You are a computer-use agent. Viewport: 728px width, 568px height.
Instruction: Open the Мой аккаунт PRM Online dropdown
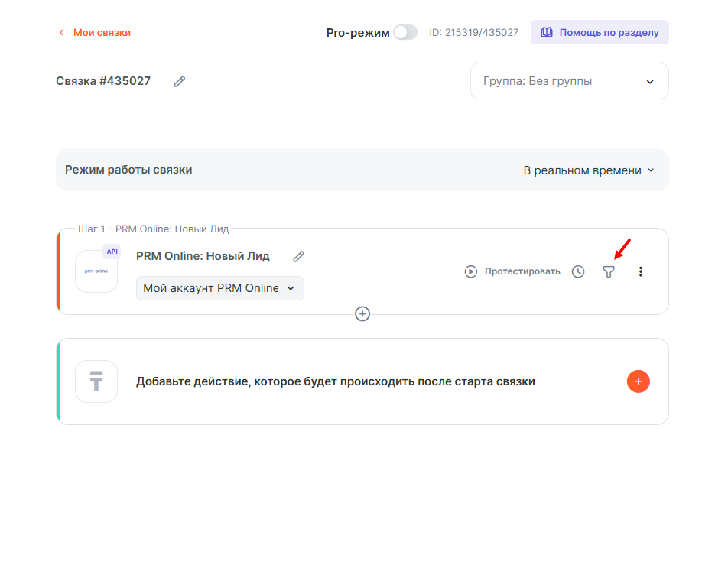tap(220, 288)
